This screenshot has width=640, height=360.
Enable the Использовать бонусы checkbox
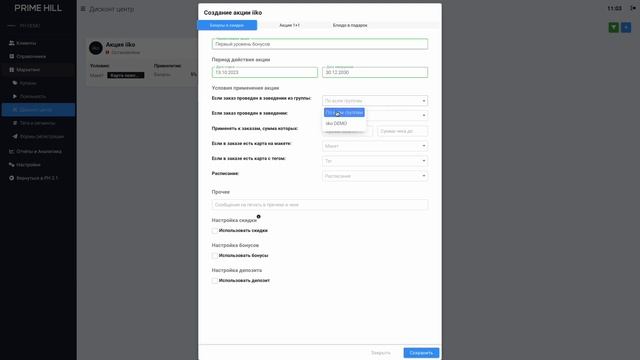tap(215, 256)
